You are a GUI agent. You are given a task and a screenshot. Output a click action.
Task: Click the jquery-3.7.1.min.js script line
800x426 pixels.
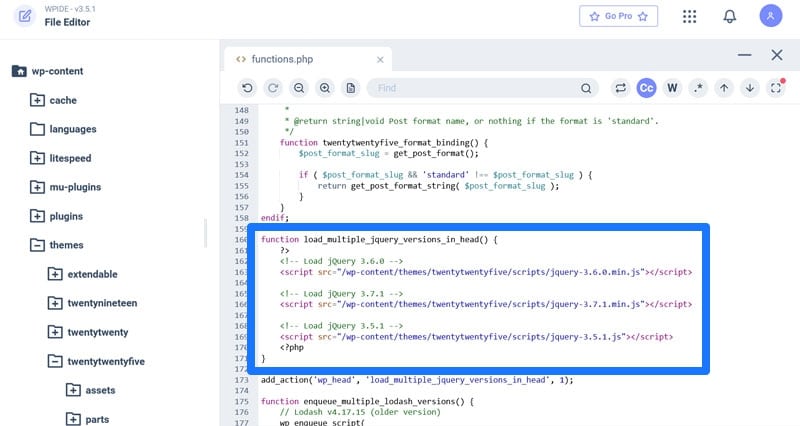coord(486,304)
